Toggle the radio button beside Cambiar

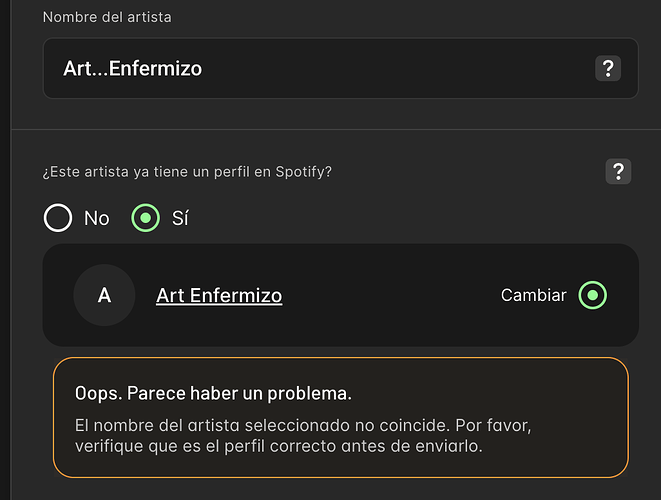pos(593,295)
